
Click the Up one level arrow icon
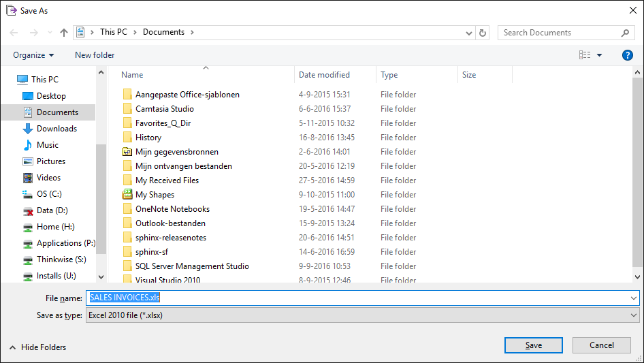[x=64, y=33]
